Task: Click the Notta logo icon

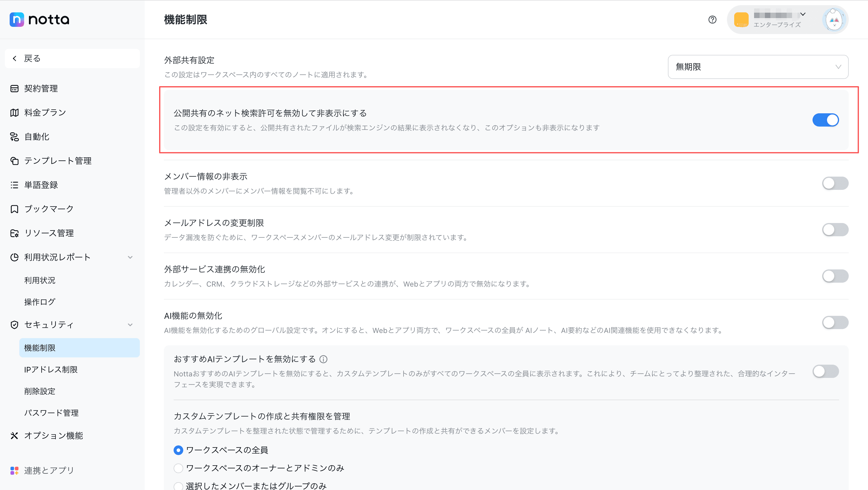Action: (x=17, y=20)
